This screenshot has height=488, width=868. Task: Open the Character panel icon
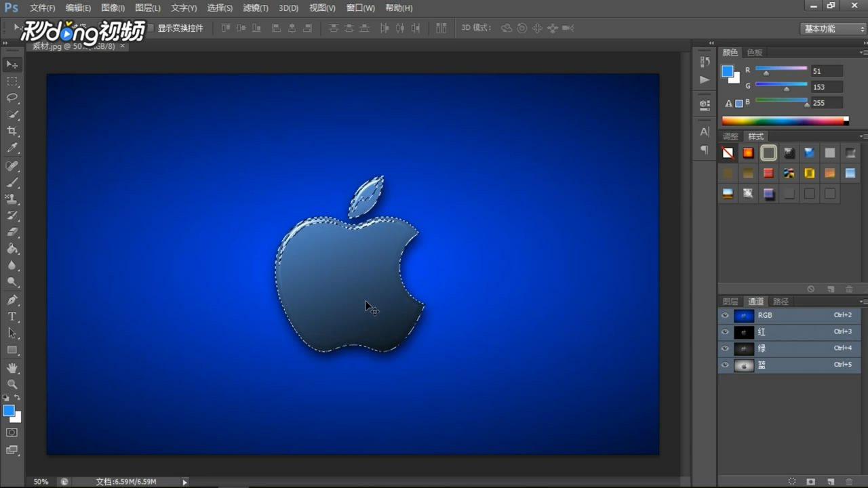click(705, 131)
